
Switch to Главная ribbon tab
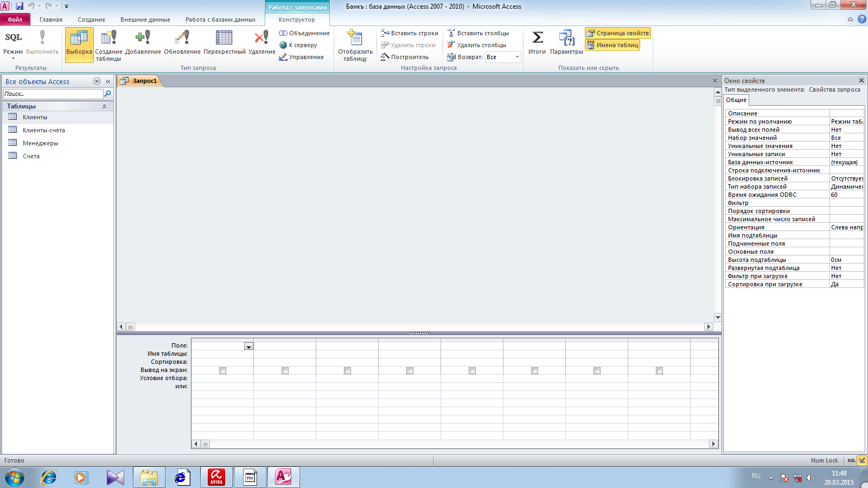tap(51, 20)
